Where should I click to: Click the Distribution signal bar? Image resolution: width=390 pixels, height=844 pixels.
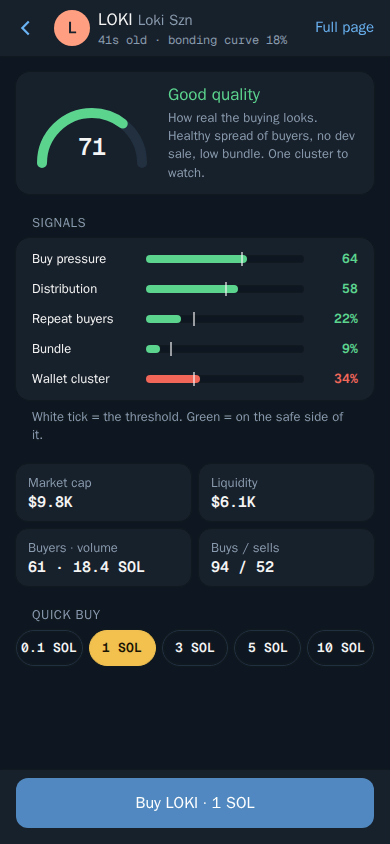[x=225, y=289]
